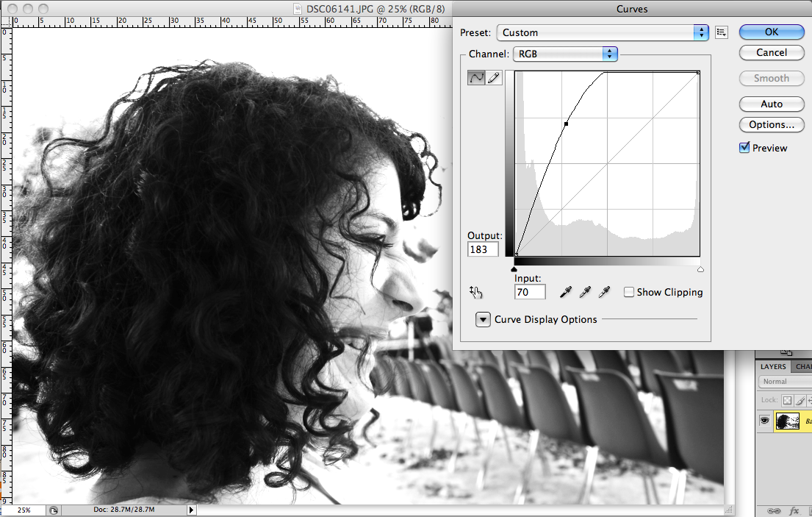Enable lock image pixels brush icon
Image resolution: width=812 pixels, height=517 pixels.
pyautogui.click(x=800, y=401)
